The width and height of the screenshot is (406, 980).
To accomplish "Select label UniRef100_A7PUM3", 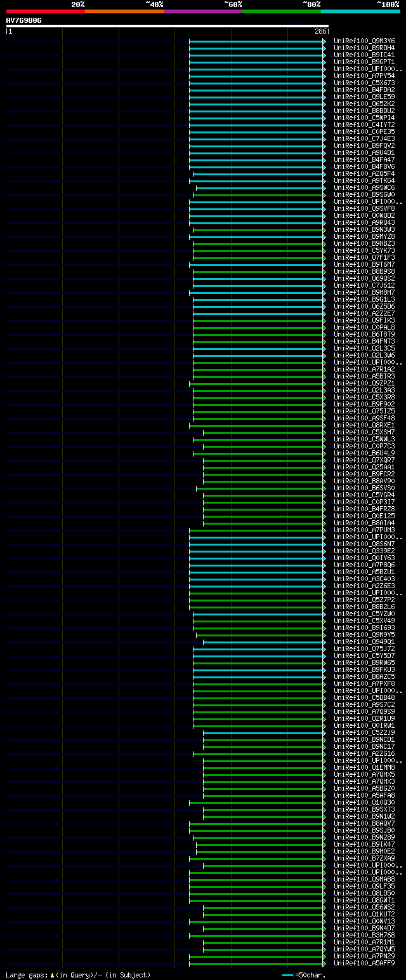I will coord(364,530).
